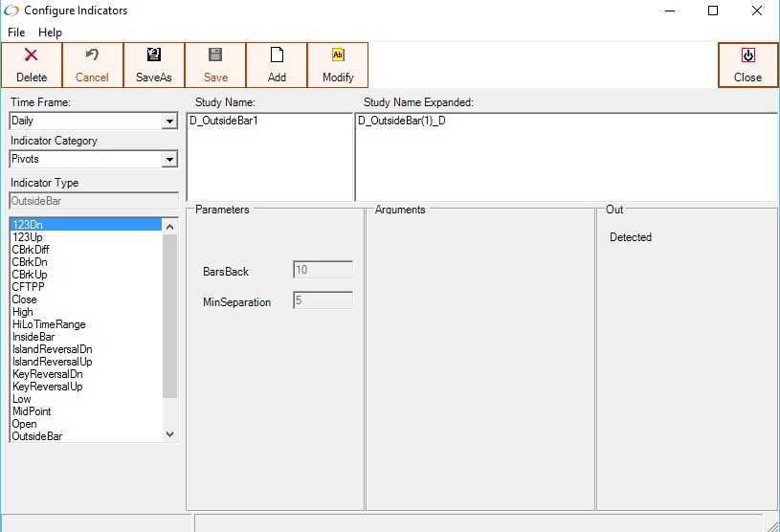Click the BarsBack input field

tap(323, 271)
